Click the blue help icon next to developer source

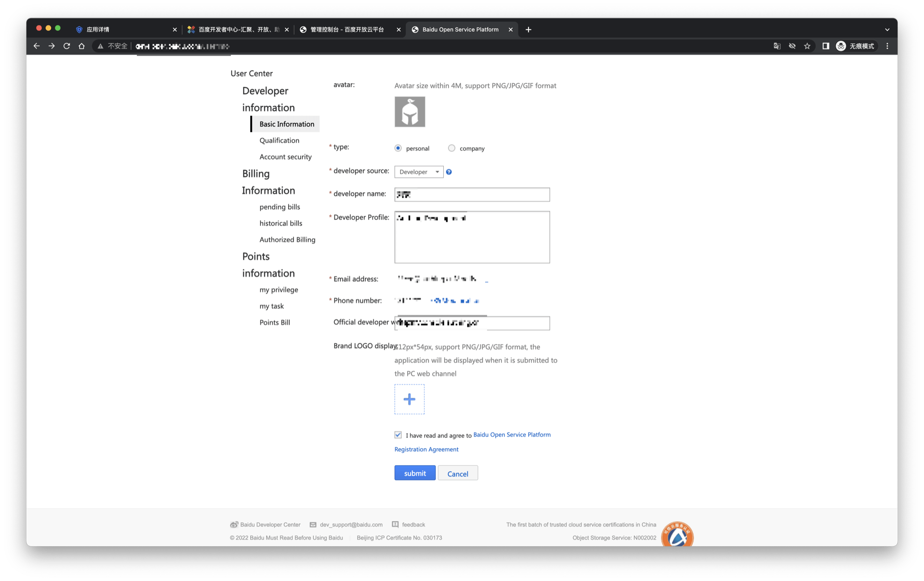coord(449,172)
